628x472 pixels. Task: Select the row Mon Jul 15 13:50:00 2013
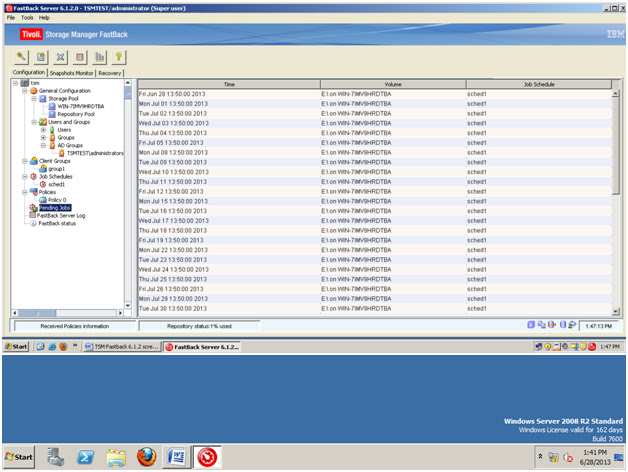tap(375, 201)
